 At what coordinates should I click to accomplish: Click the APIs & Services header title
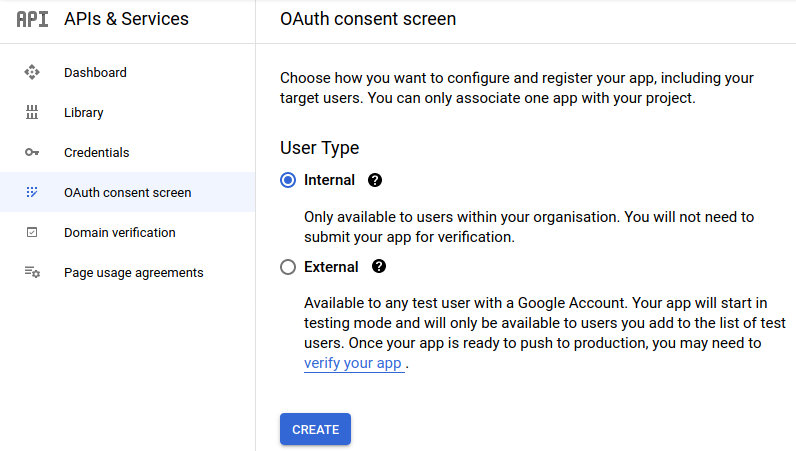click(x=126, y=19)
